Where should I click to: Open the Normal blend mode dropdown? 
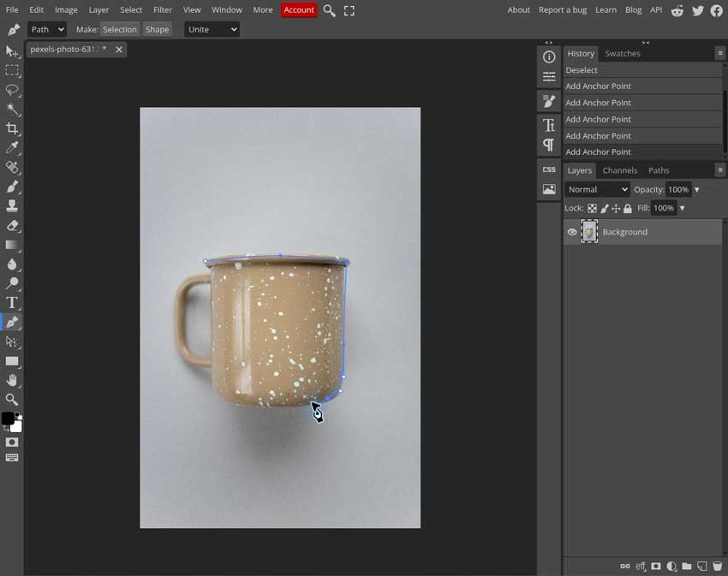tap(597, 189)
